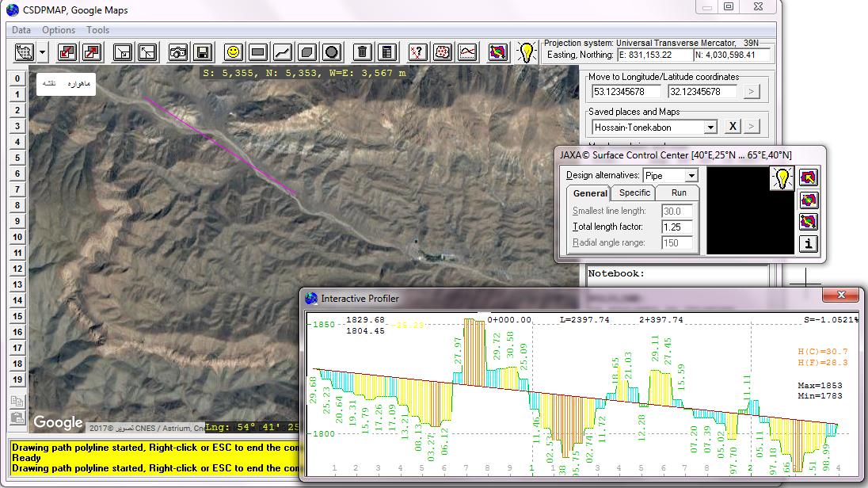Click the black preview box in JAXA panel
This screenshot has width=868, height=488.
click(750, 211)
